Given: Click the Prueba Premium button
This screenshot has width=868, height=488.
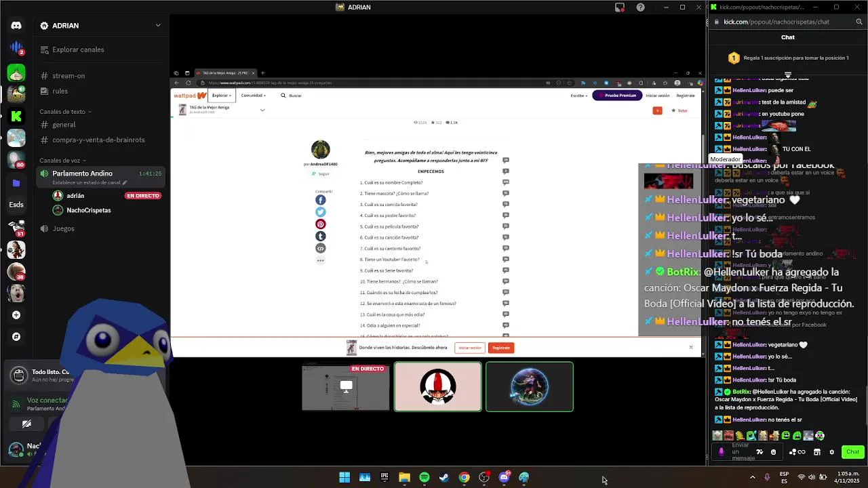Looking at the screenshot, I should click(617, 96).
